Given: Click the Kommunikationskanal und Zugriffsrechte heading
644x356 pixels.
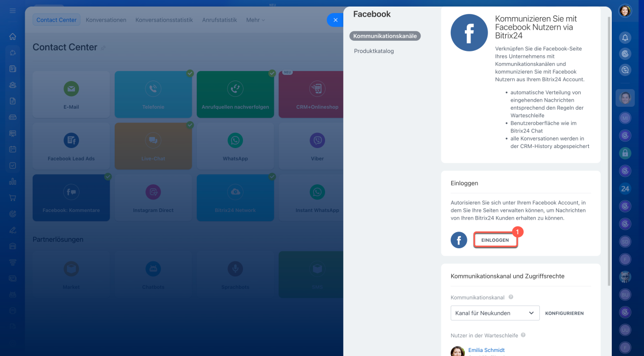Looking at the screenshot, I should 507,276.
